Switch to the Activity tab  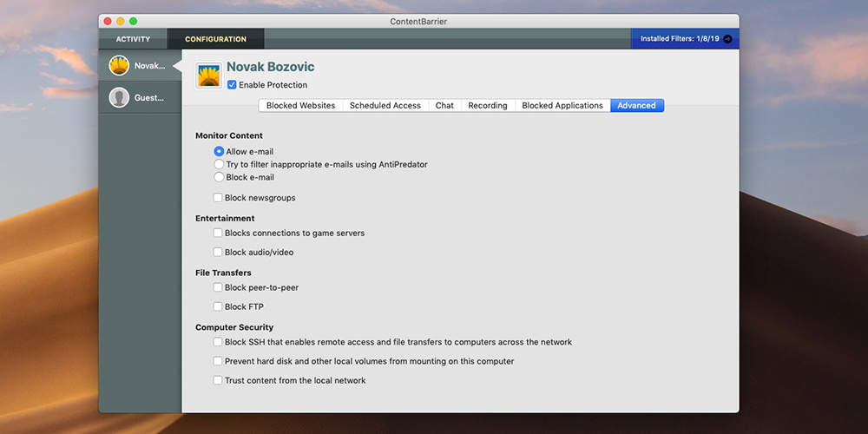tap(133, 39)
